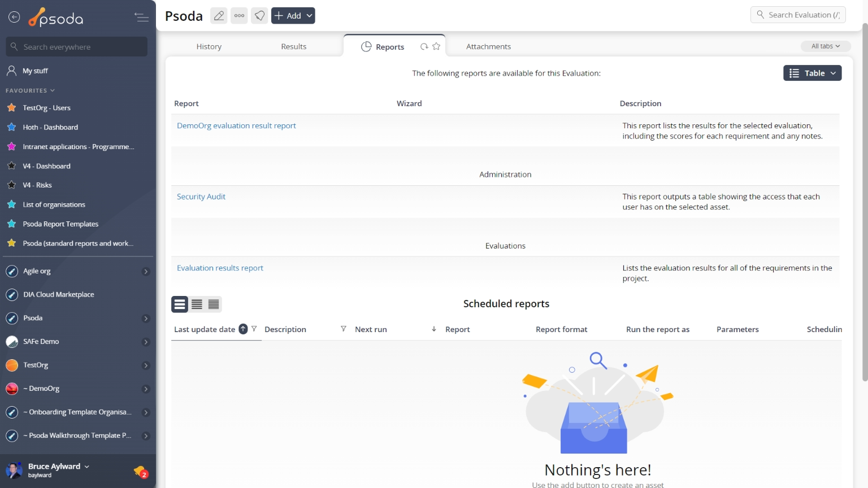
Task: Click the orange TestOrg organisation icon
Action: point(12,365)
